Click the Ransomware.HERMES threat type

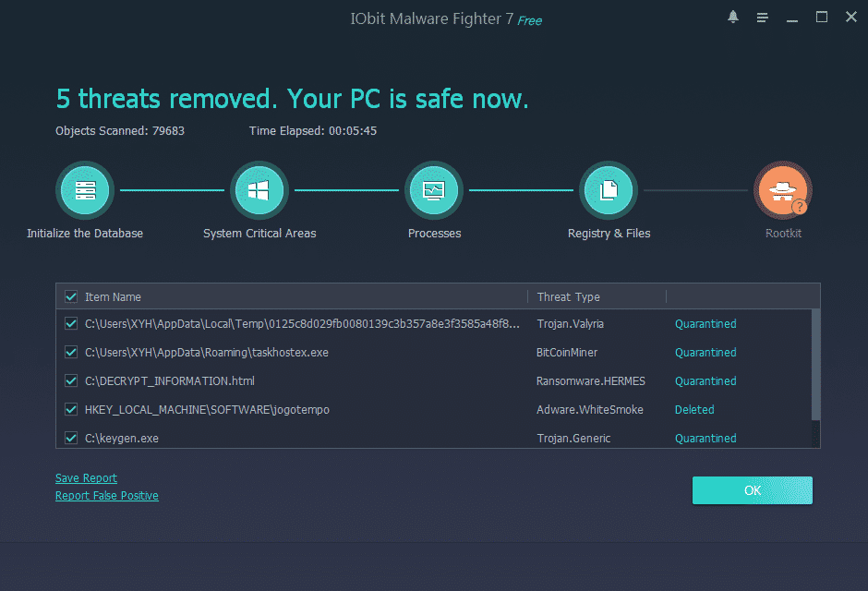click(591, 381)
